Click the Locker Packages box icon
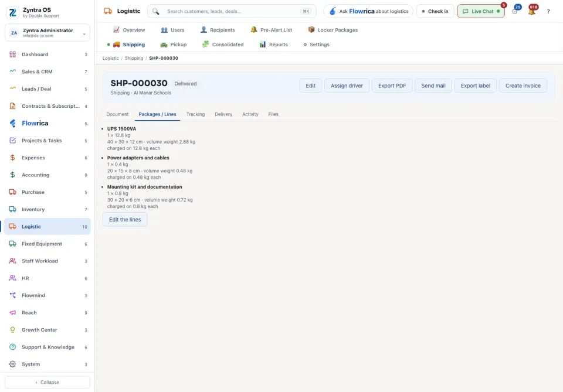 [311, 30]
